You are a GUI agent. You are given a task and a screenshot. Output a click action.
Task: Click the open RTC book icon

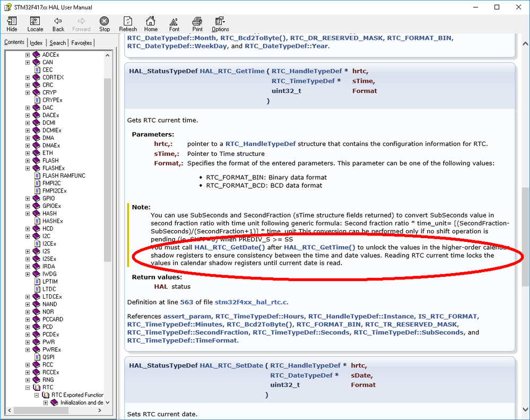click(x=37, y=387)
